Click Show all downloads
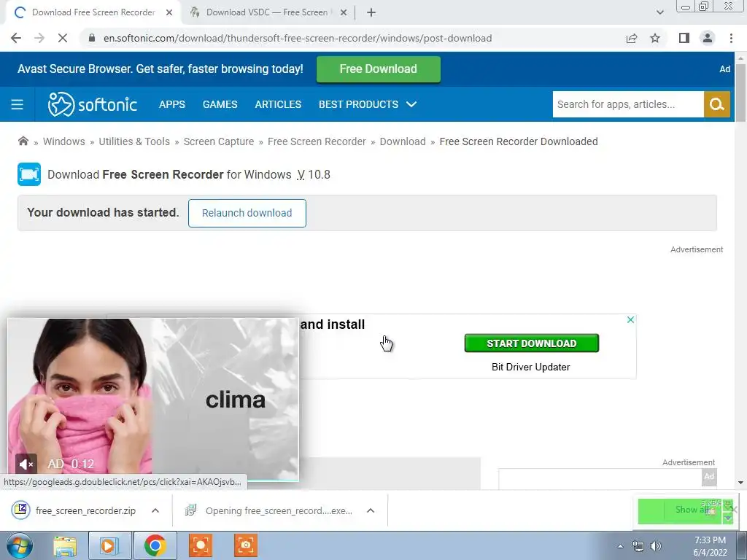 (693, 510)
